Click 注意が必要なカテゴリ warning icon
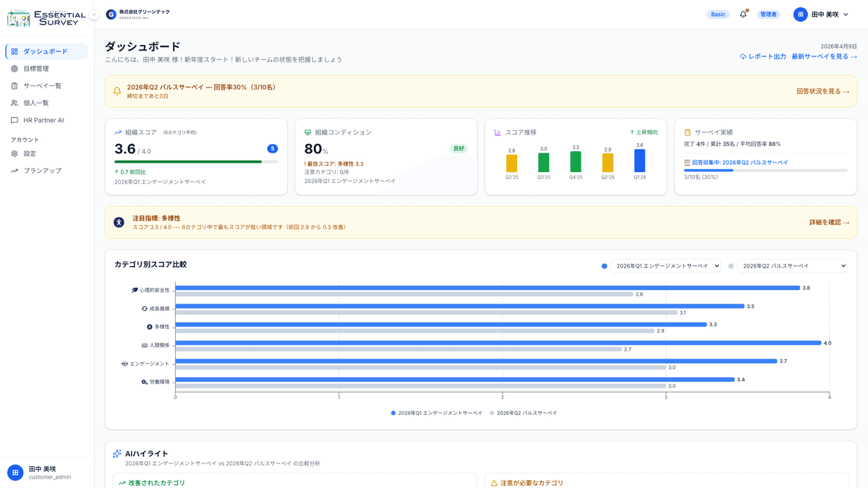The height and width of the screenshot is (488, 868). (494, 483)
